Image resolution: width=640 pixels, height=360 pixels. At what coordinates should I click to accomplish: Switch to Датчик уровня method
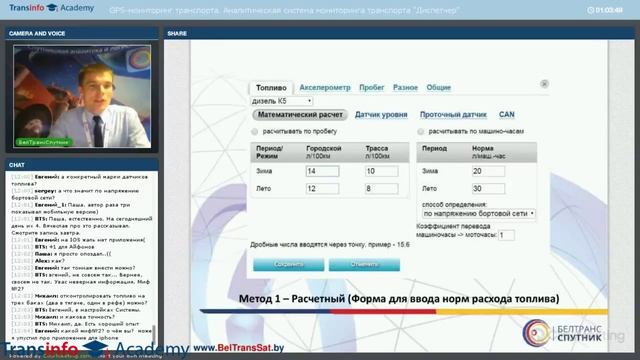(x=381, y=115)
